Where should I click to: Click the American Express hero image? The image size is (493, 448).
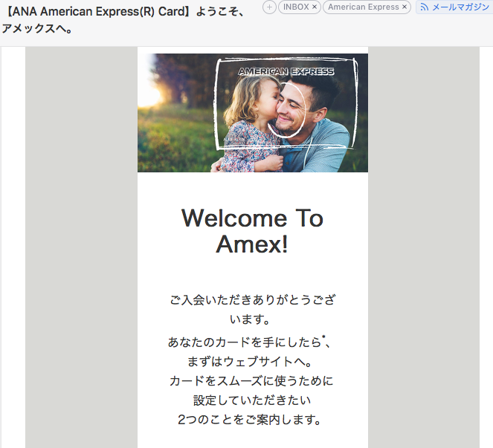tap(253, 113)
